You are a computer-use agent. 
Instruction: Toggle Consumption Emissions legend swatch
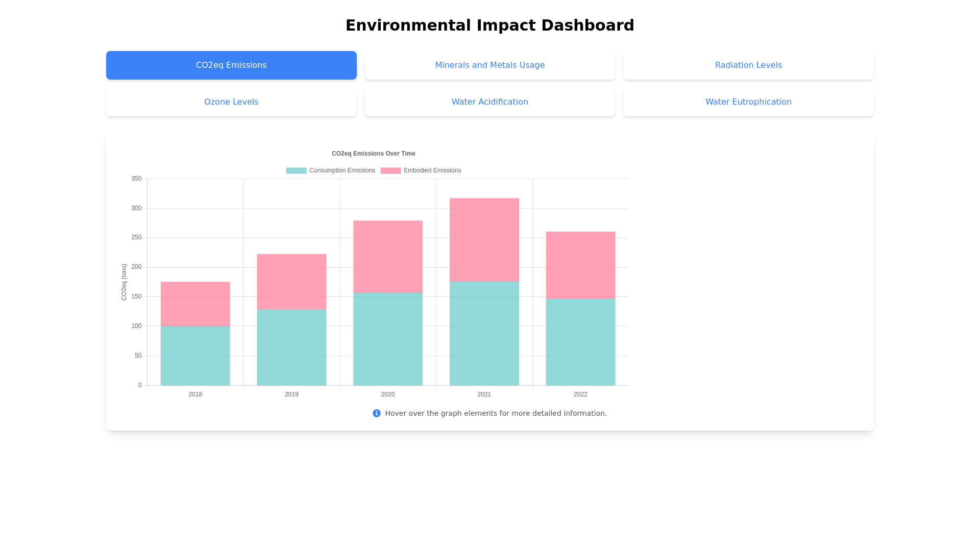[x=296, y=170]
